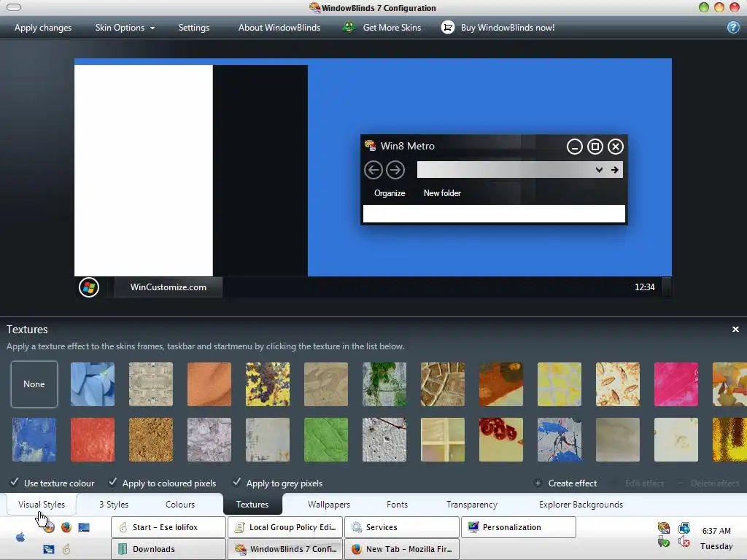Launch Firefox from quick launch icons
Screen dimensions: 747x560
pyautogui.click(x=66, y=527)
